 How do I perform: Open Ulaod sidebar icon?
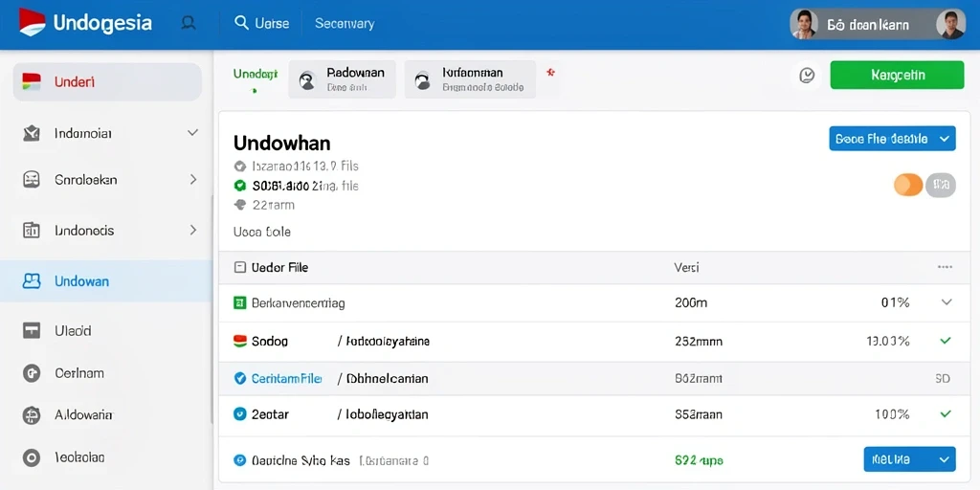32,330
